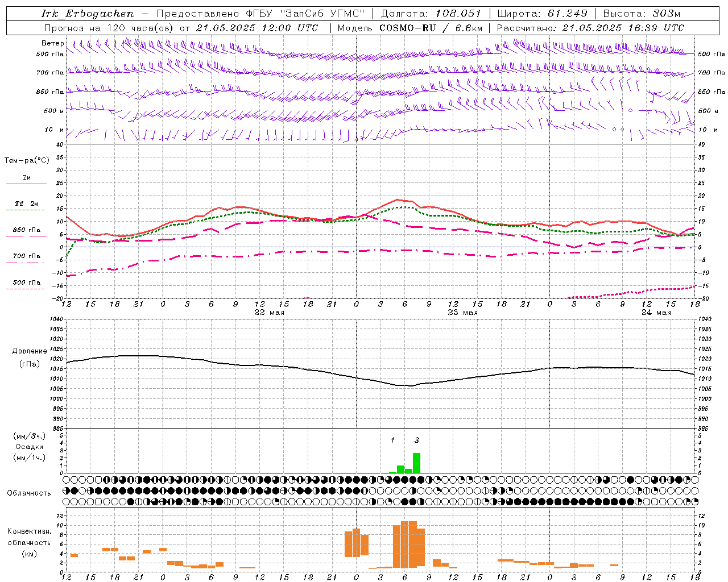Click the station name Irk_Erbogachen

88,14
